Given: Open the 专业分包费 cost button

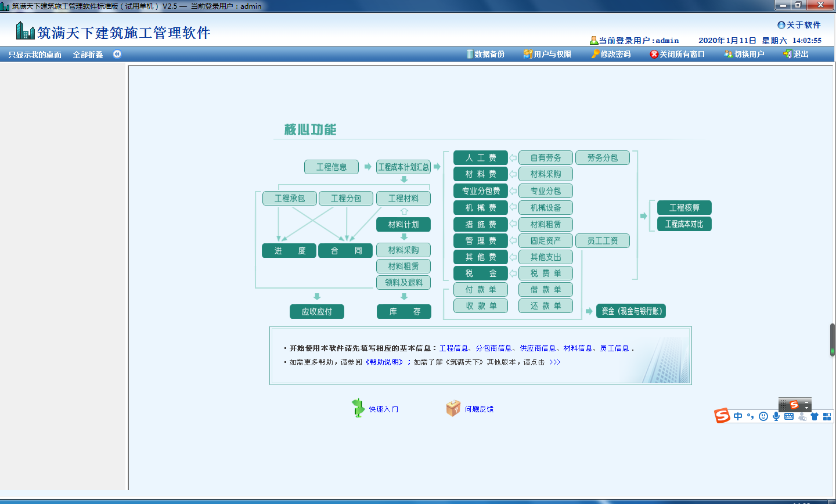Looking at the screenshot, I should point(481,191).
